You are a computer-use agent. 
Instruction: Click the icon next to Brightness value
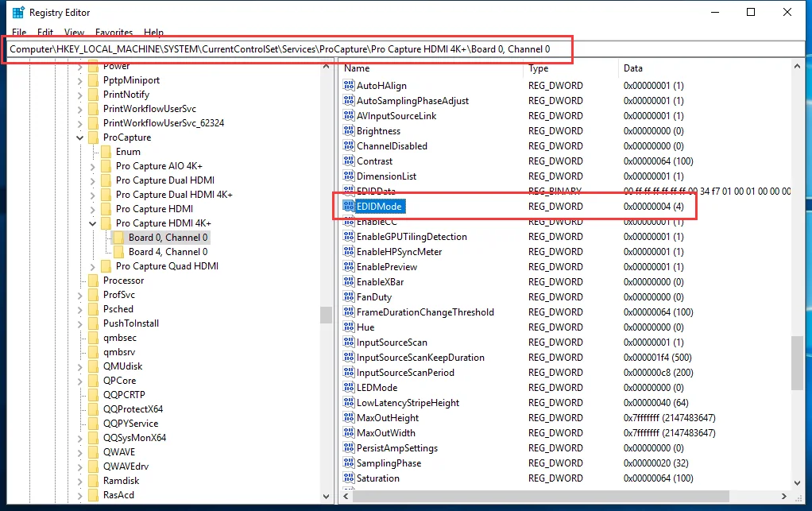coord(349,130)
